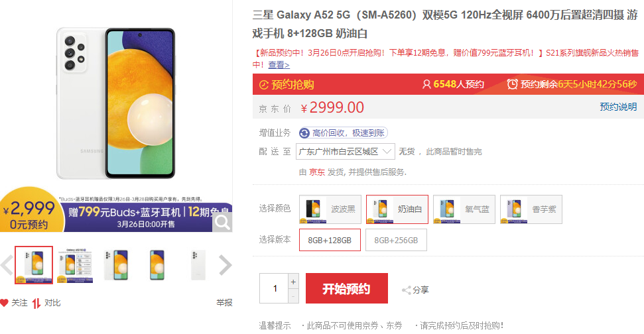This screenshot has height=334, width=644.
Task: Click the clock icon beside 预约剩余
Action: click(x=512, y=84)
